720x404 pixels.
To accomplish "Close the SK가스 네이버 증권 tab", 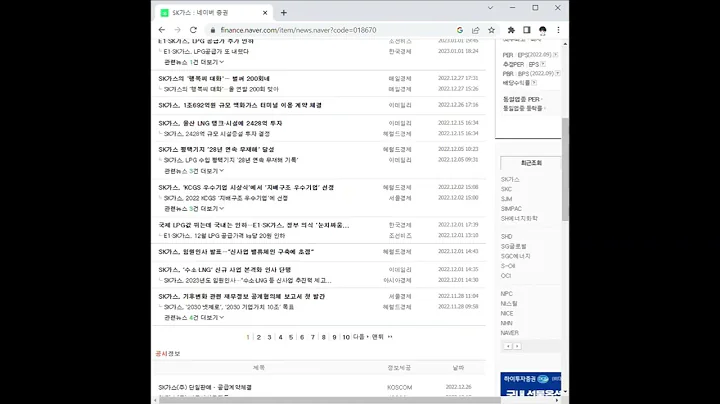I will click(x=265, y=13).
